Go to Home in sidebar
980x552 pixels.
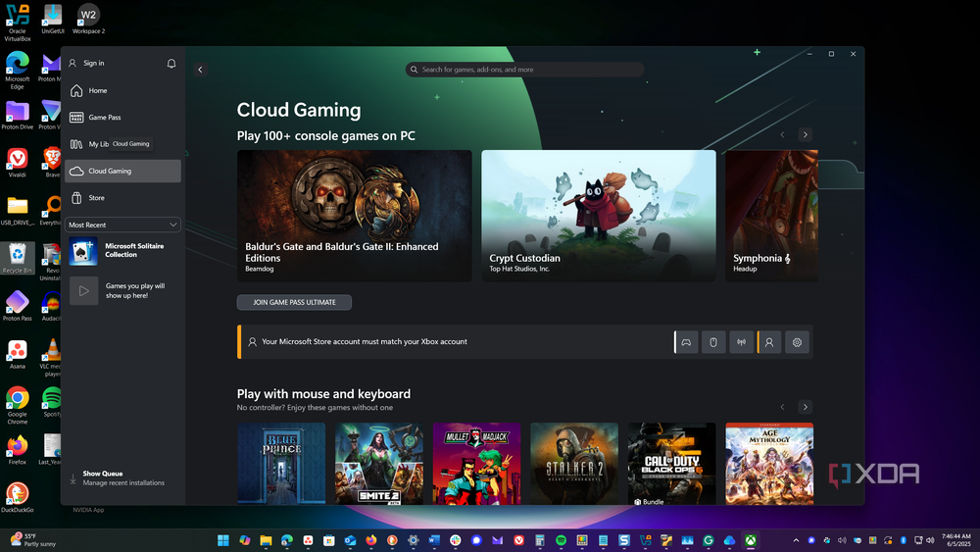coord(122,90)
